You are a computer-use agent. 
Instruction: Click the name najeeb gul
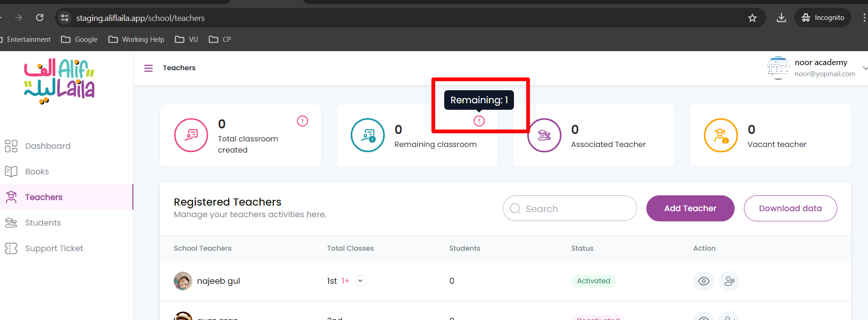coord(218,281)
